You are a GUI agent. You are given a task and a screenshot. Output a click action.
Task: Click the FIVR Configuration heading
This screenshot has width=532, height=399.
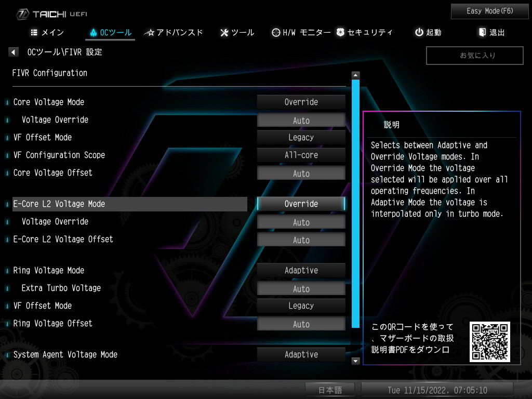click(50, 73)
